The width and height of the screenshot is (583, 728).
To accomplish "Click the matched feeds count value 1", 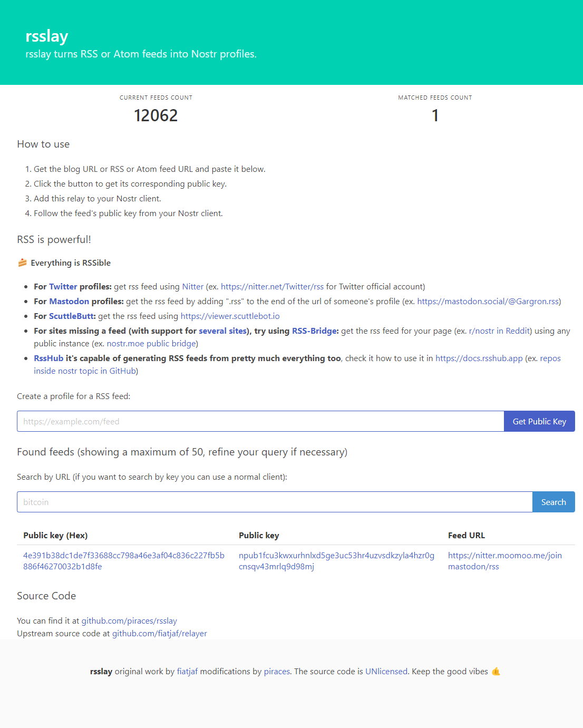I will coord(435,115).
